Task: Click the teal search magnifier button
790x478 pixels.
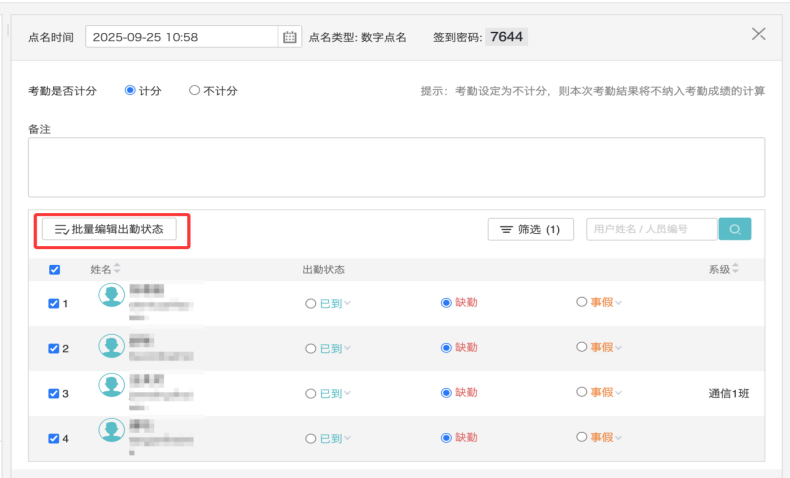Action: [x=735, y=230]
